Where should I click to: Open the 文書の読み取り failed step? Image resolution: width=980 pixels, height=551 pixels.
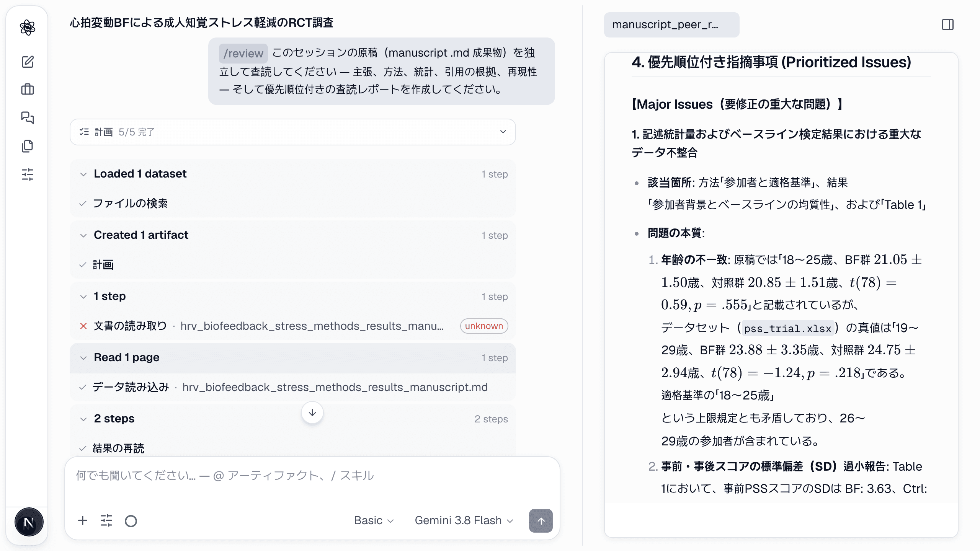tap(293, 326)
